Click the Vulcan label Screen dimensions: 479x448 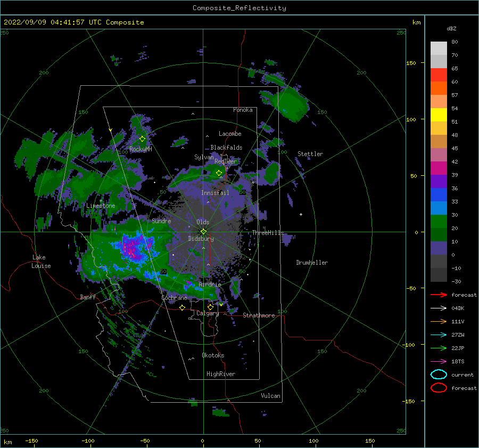(x=271, y=396)
